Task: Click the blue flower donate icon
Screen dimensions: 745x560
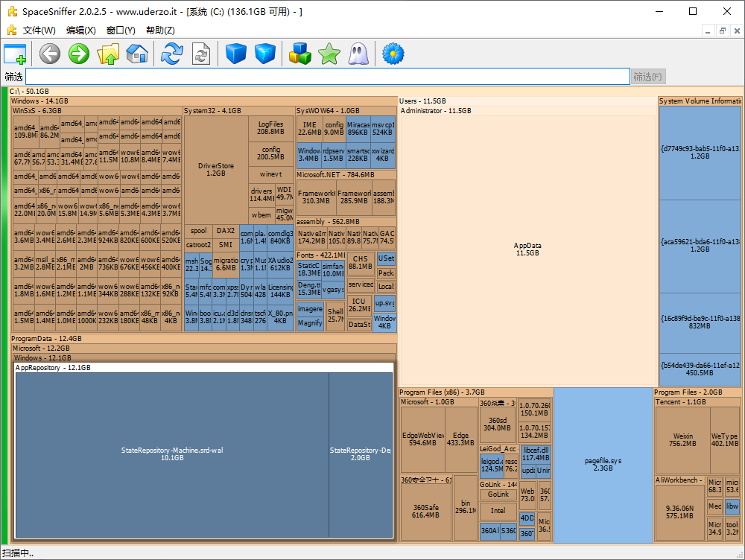Action: (x=393, y=54)
